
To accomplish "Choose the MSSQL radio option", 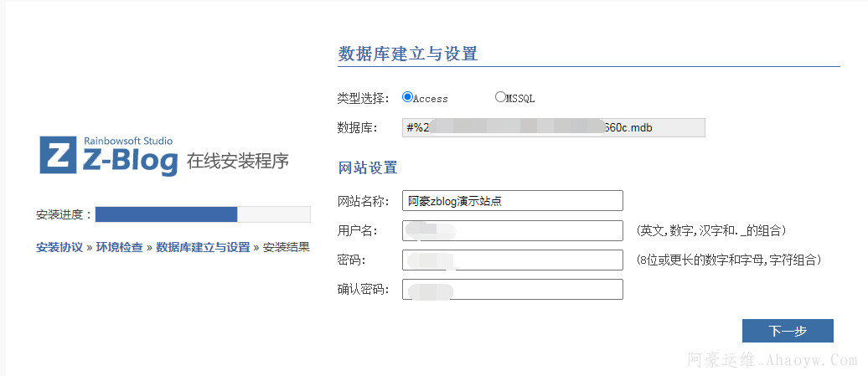I will [500, 97].
